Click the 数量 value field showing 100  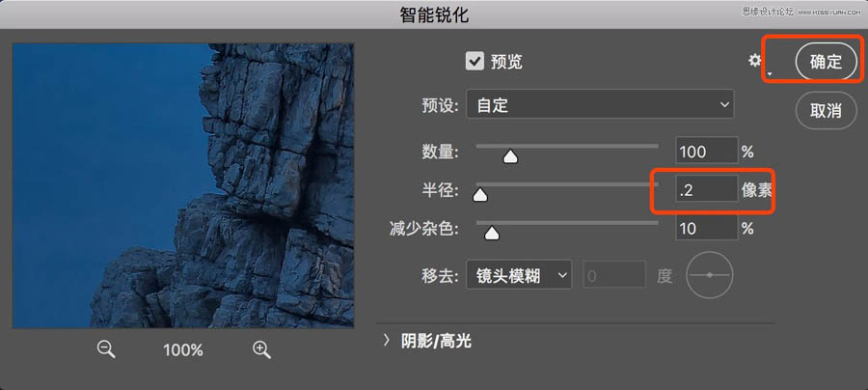coord(707,152)
